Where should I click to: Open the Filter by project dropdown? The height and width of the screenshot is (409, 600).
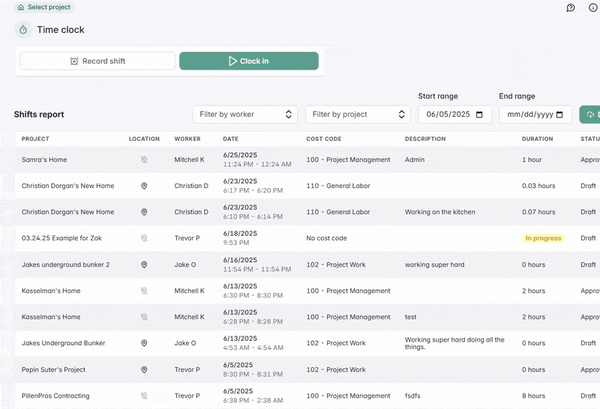click(358, 114)
